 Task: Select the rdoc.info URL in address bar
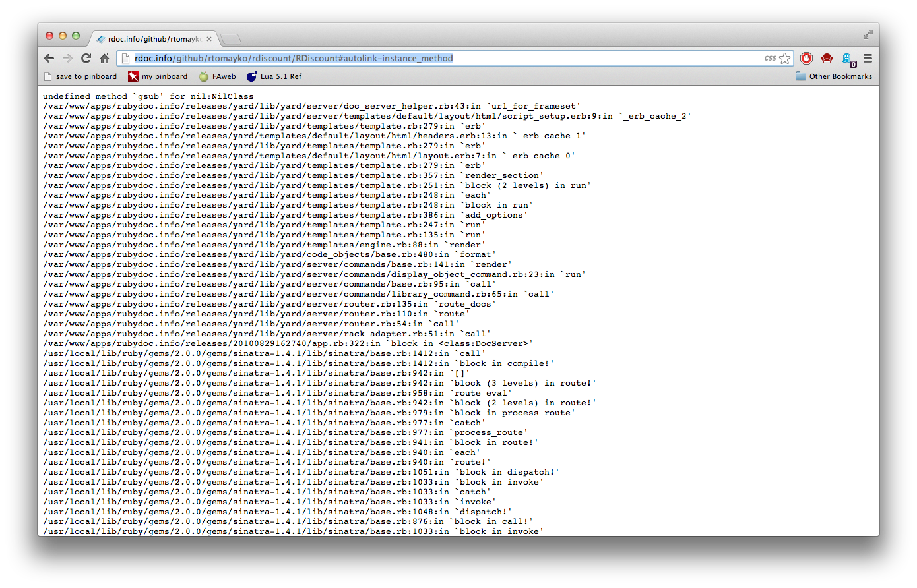[x=294, y=58]
